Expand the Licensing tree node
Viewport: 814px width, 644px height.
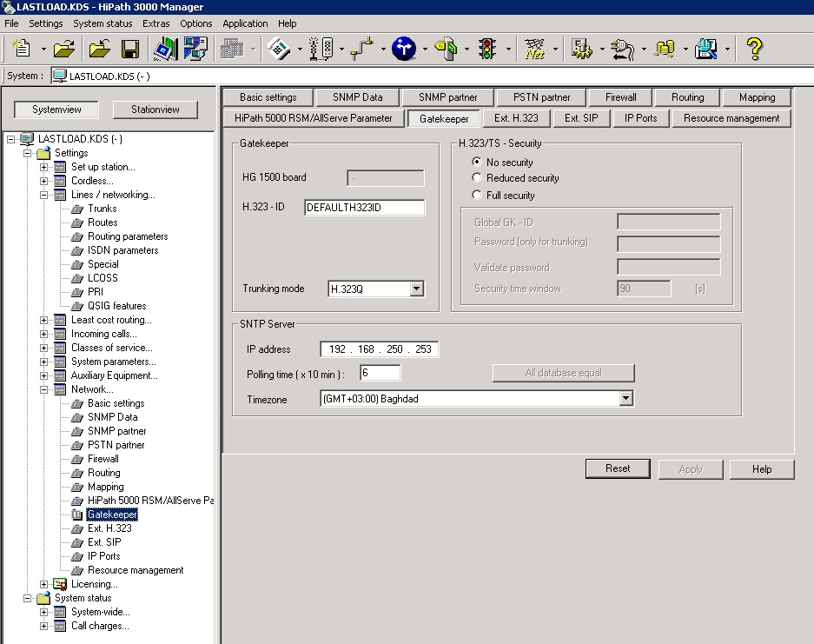click(x=43, y=584)
